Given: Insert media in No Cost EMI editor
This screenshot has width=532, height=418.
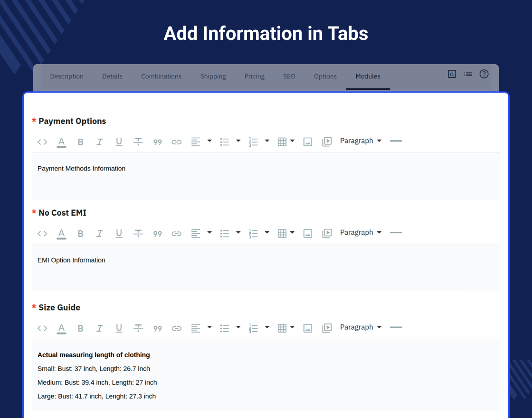Looking at the screenshot, I should (x=327, y=233).
